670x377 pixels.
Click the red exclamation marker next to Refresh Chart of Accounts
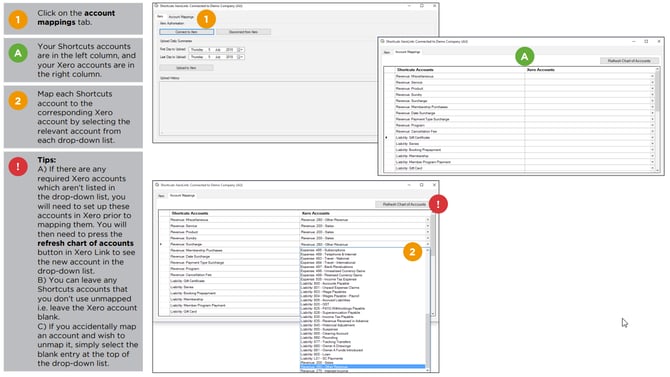[x=438, y=204]
